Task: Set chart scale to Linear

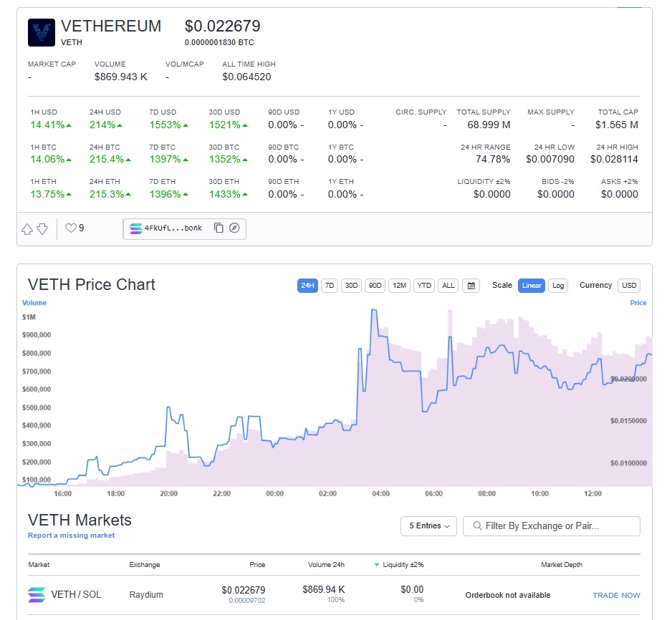Action: [x=532, y=286]
